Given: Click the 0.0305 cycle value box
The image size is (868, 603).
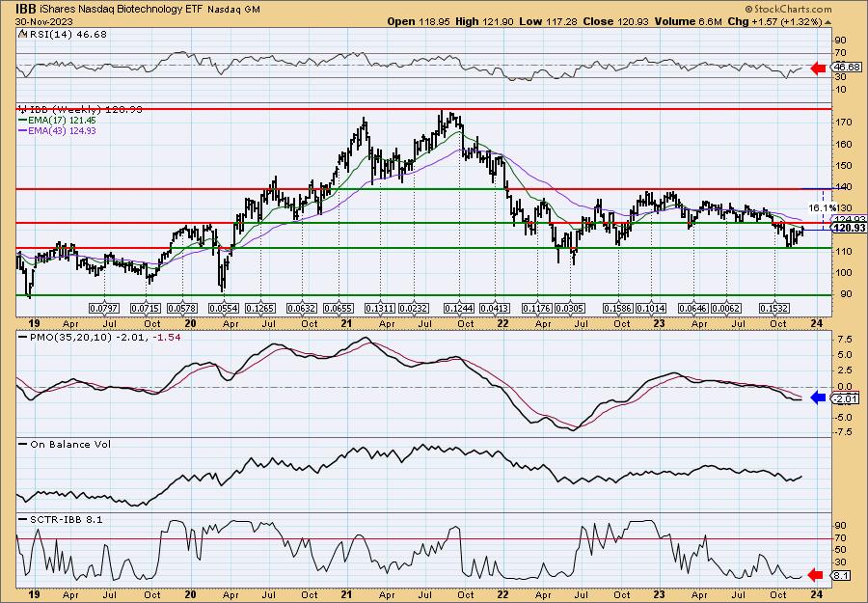Looking at the screenshot, I should pos(569,308).
